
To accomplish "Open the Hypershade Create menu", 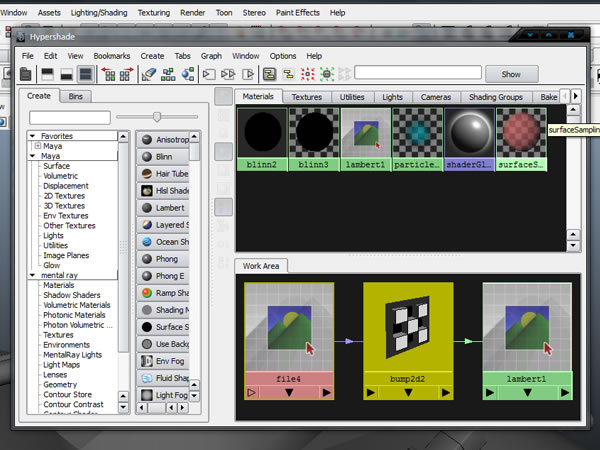I will click(x=152, y=56).
